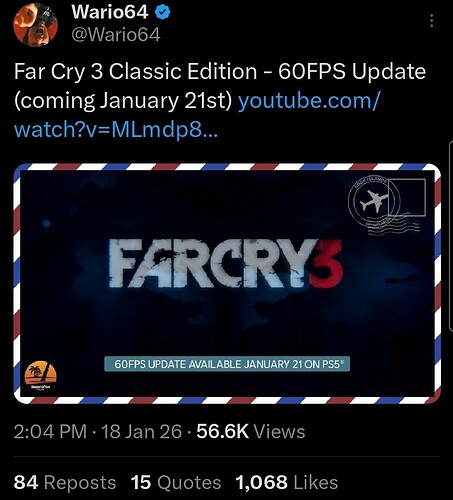The width and height of the screenshot is (453, 500).
Task: Open the Wario64 display name
Action: [110, 12]
